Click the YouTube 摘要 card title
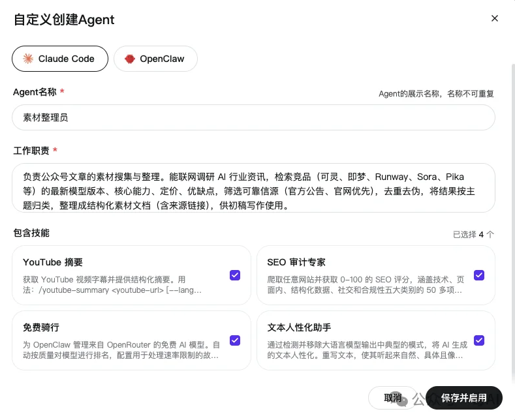 [x=53, y=262]
